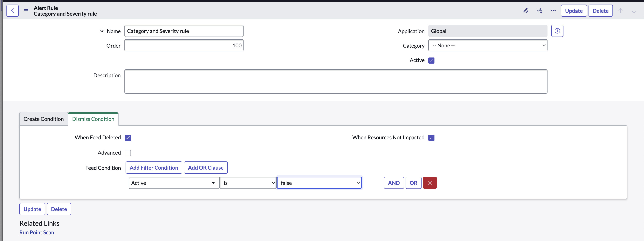Click the read-only Application field showing Global

coord(488,31)
